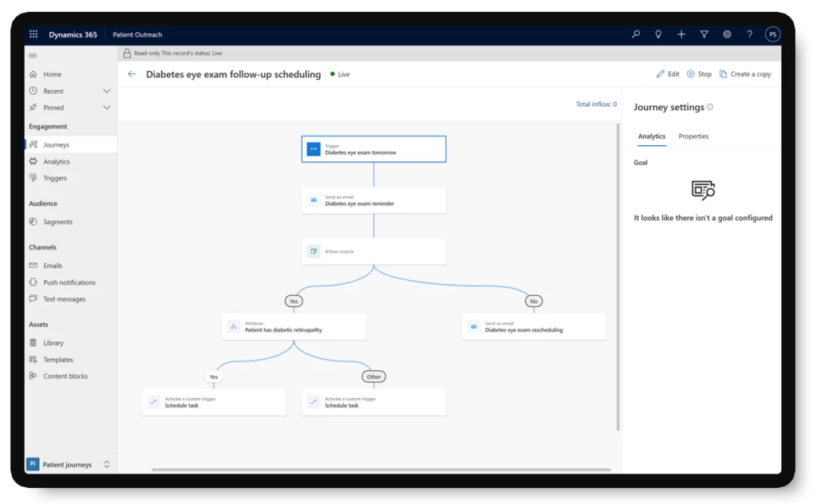This screenshot has height=504, width=817.
Task: Switch to the Properties tab
Action: point(693,136)
